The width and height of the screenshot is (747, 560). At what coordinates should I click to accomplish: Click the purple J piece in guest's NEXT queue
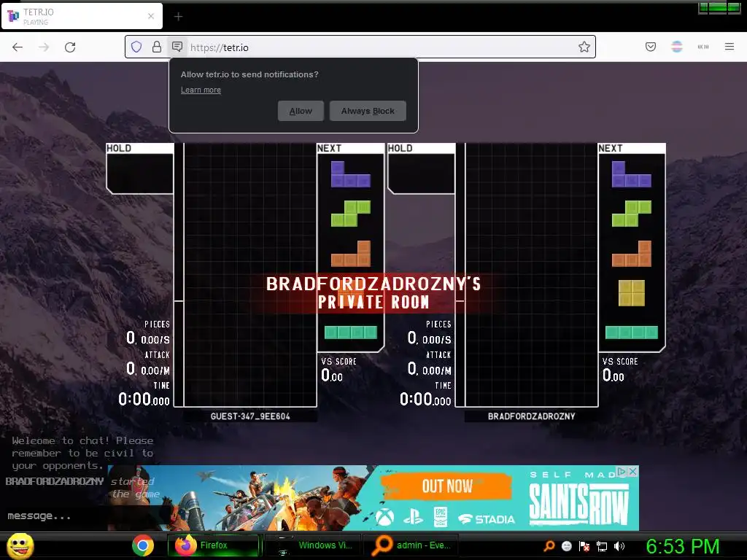[x=351, y=174]
